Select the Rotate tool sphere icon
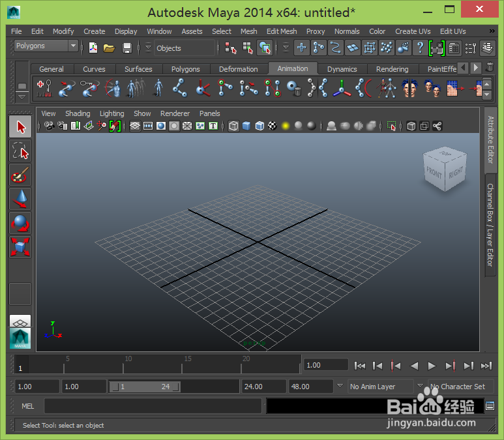Image resolution: width=504 pixels, height=440 pixels. coord(20,223)
